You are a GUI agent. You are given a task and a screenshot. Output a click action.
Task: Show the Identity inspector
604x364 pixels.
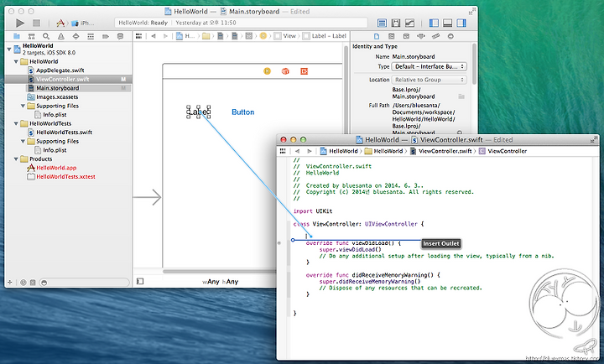point(406,36)
